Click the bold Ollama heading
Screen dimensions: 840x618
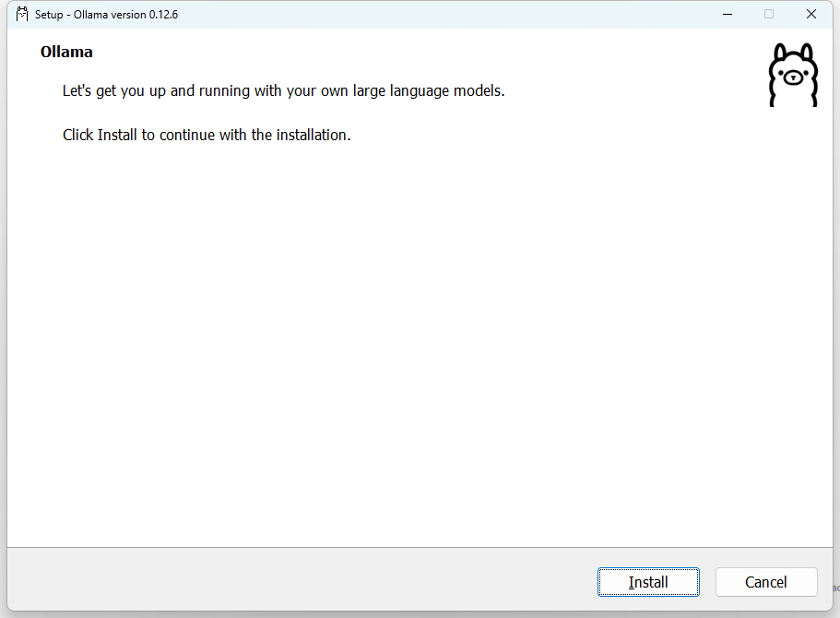click(66, 52)
